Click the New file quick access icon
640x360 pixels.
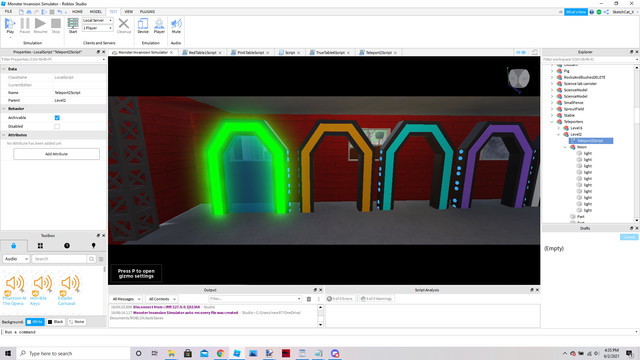pos(21,12)
